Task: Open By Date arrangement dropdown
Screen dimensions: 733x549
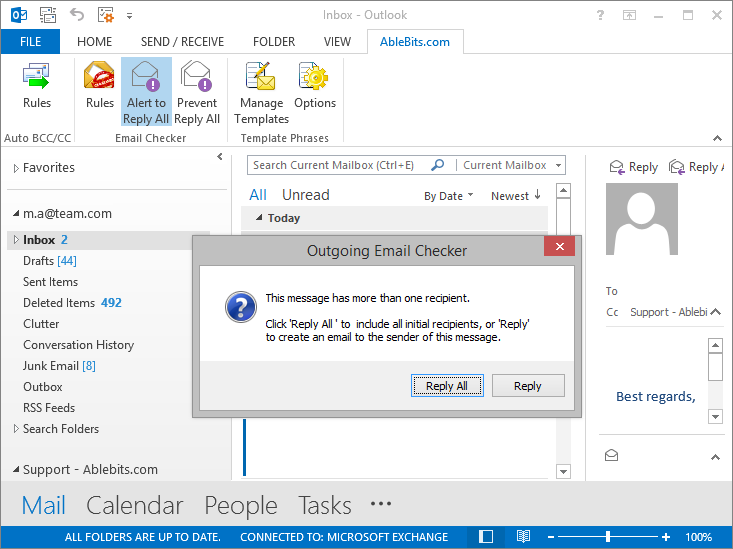Action: coord(449,196)
